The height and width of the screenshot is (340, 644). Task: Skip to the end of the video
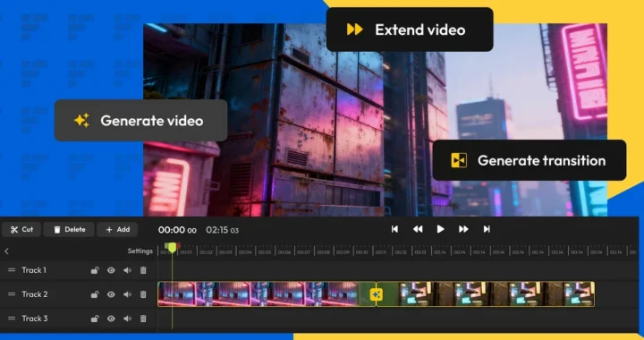[487, 229]
